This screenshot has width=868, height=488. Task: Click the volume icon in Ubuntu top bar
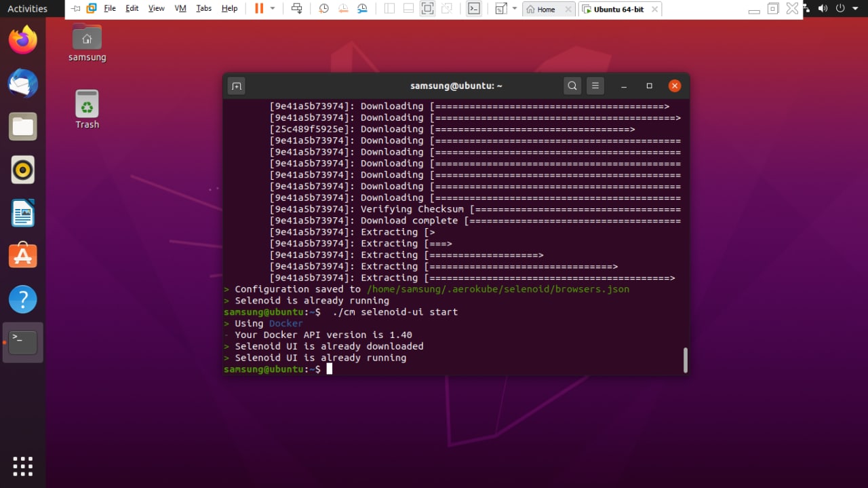tap(823, 9)
